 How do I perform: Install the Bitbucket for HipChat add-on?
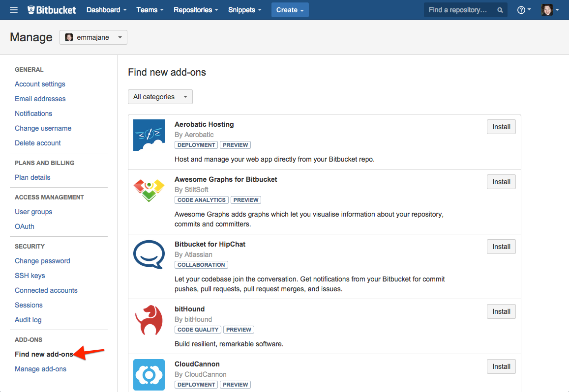click(x=501, y=247)
